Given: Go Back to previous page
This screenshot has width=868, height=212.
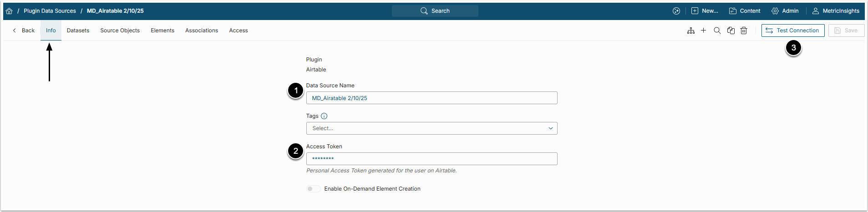Looking at the screenshot, I should tap(24, 30).
